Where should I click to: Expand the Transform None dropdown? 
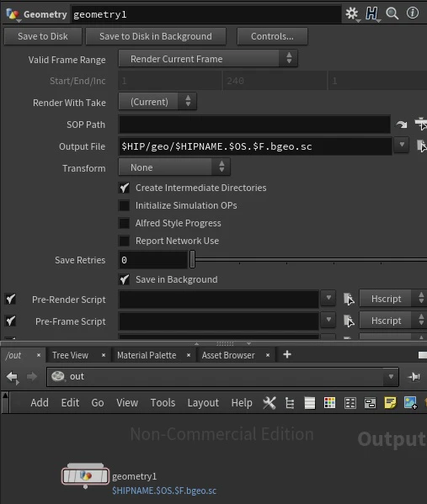[174, 167]
